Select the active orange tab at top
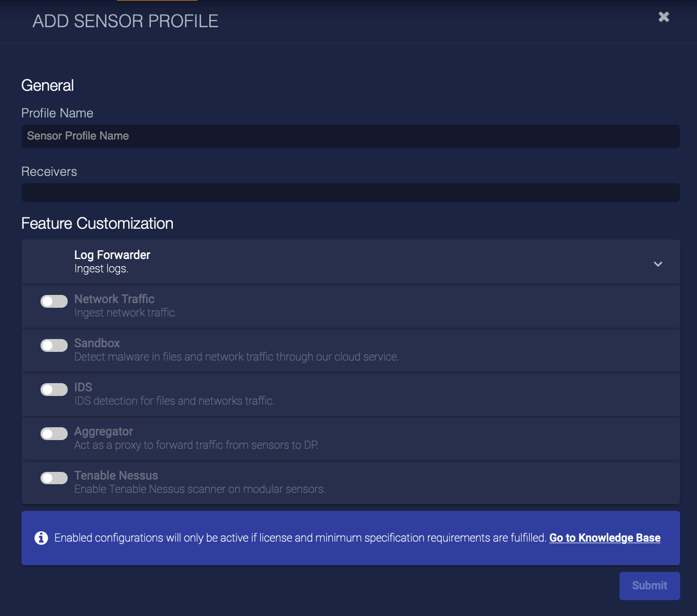Image resolution: width=697 pixels, height=616 pixels. [156, 2]
